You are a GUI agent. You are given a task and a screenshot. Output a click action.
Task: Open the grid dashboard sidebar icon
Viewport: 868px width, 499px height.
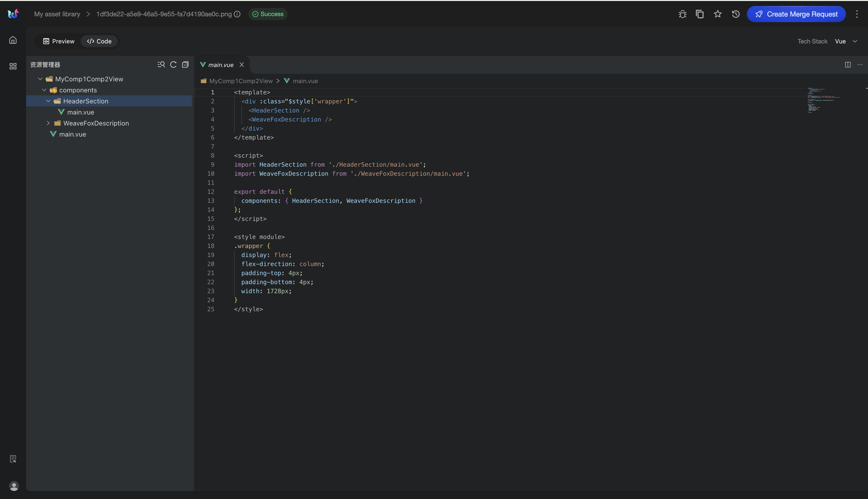point(13,66)
